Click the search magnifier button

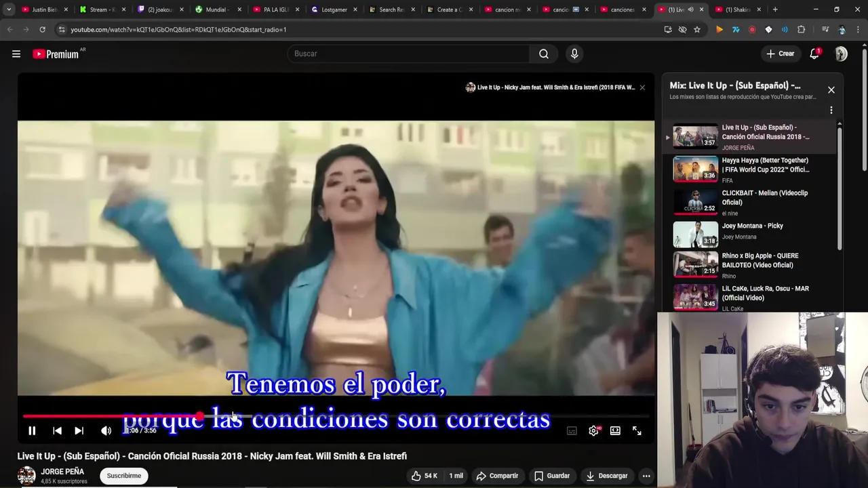(x=544, y=54)
